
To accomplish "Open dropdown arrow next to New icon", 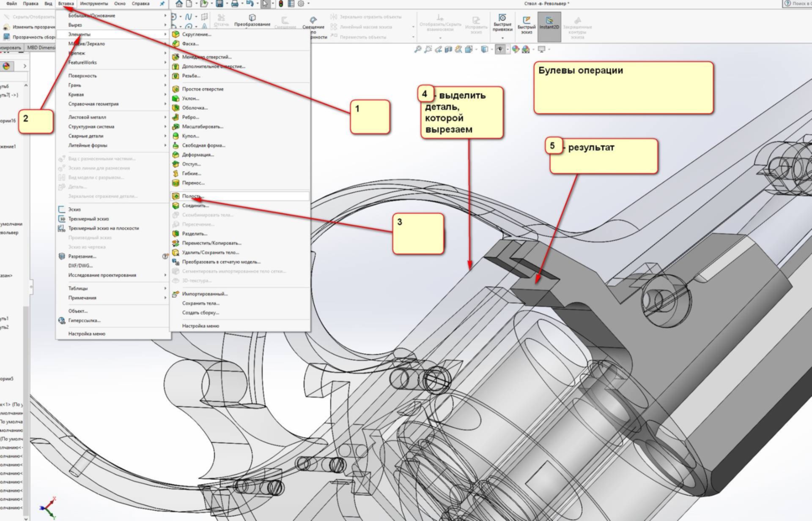I will coord(196,4).
